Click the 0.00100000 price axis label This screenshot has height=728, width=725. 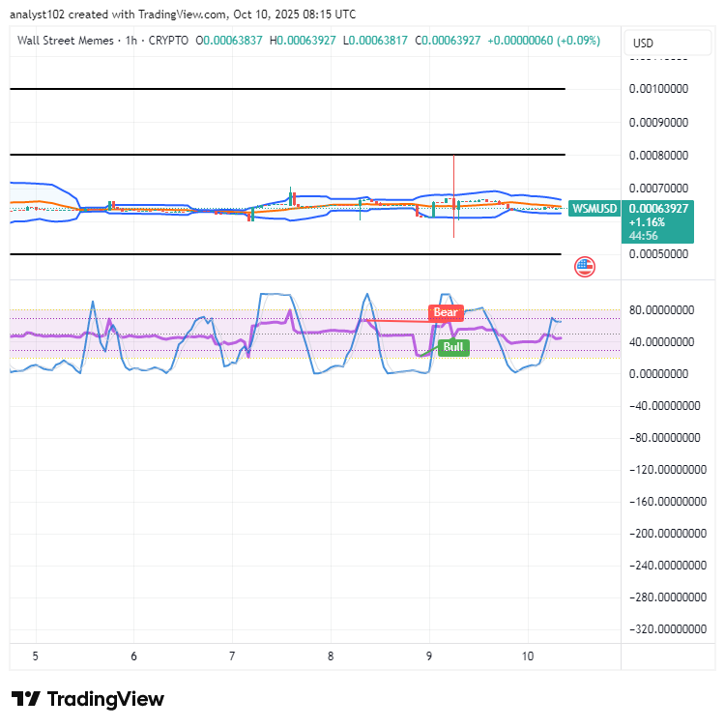(x=658, y=89)
